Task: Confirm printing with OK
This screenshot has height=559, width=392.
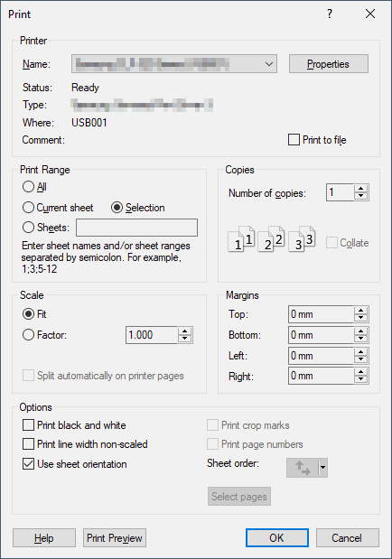Action: click(276, 537)
